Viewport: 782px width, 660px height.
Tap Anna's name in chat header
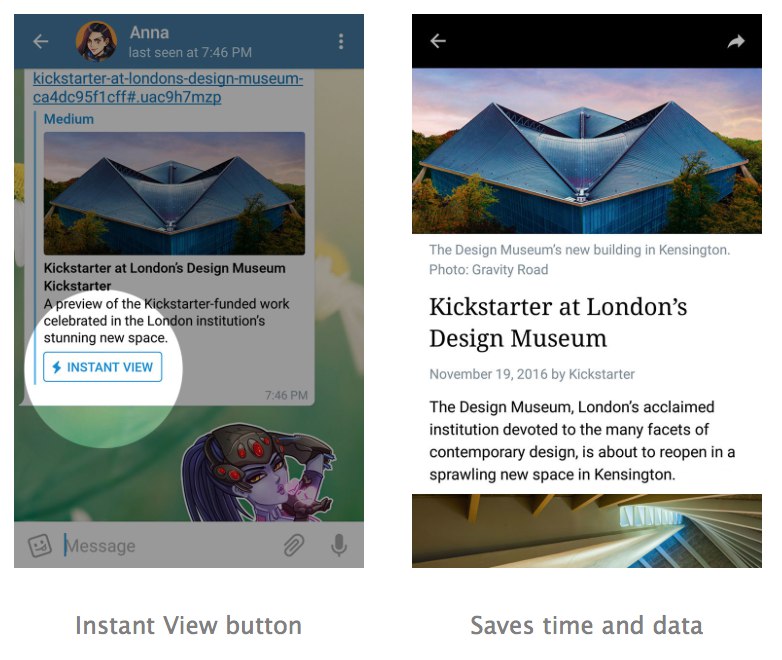pos(149,33)
